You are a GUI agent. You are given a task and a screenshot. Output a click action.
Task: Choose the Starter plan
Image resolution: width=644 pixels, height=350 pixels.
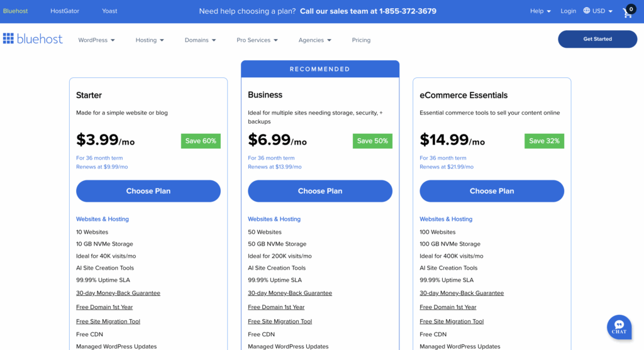tap(148, 191)
